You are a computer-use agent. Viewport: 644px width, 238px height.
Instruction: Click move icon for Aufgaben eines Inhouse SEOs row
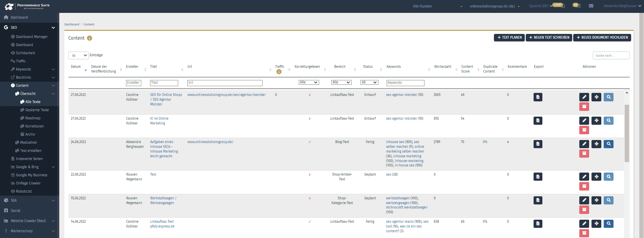597,144
